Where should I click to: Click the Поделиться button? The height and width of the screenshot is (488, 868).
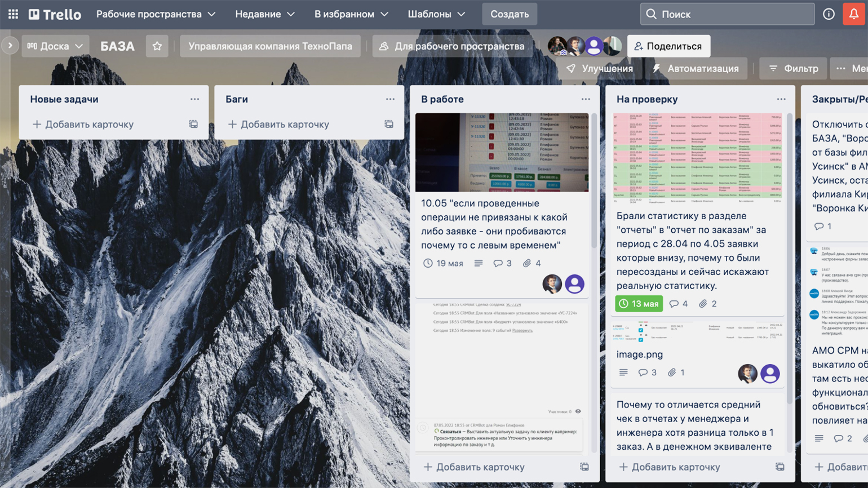tap(668, 46)
